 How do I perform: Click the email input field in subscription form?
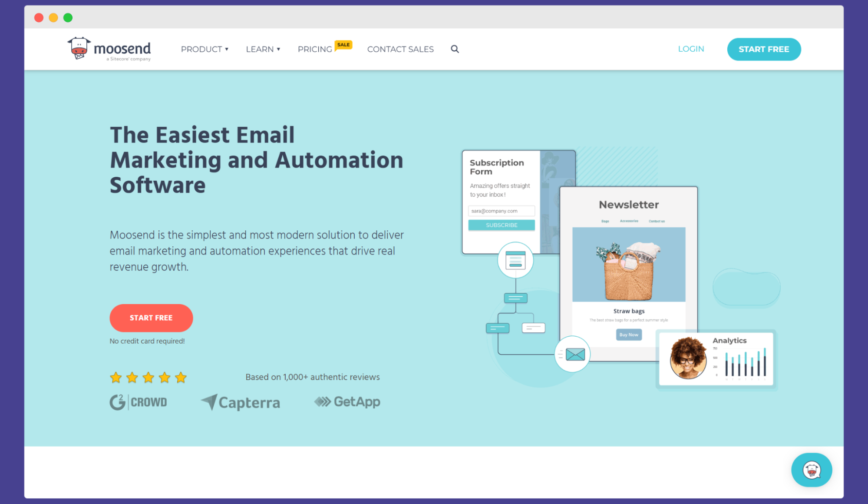click(502, 211)
